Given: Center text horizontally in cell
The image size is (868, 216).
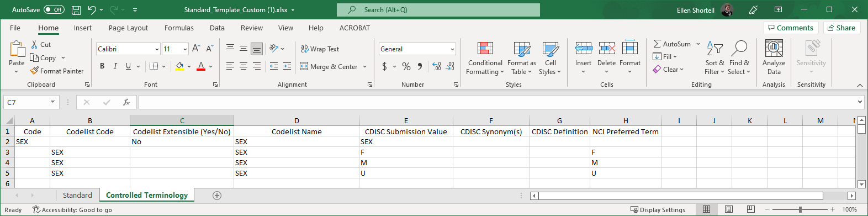Looking at the screenshot, I should point(244,66).
